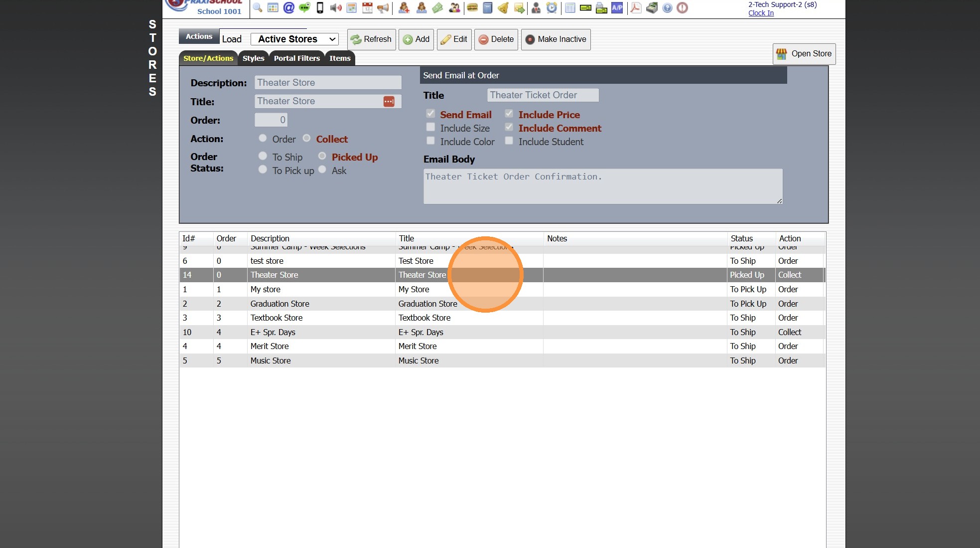980x548 pixels.
Task: Click the Title field red ellipsis icon
Action: pyautogui.click(x=389, y=101)
